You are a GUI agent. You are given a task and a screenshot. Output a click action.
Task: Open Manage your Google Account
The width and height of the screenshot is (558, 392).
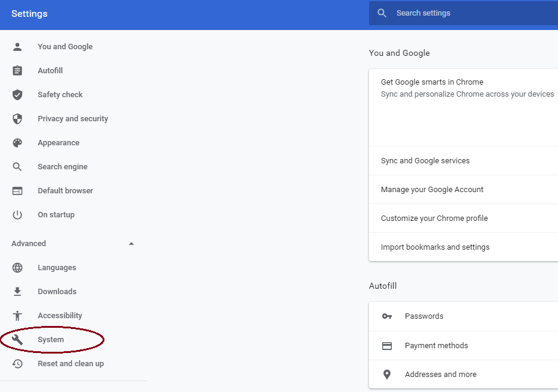pos(463,190)
